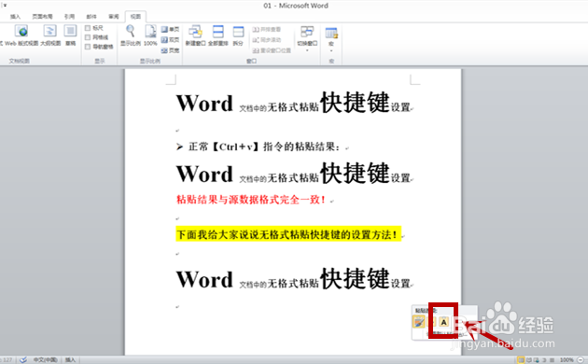
Task: Open the Review (审阅) tab
Action: [114, 17]
